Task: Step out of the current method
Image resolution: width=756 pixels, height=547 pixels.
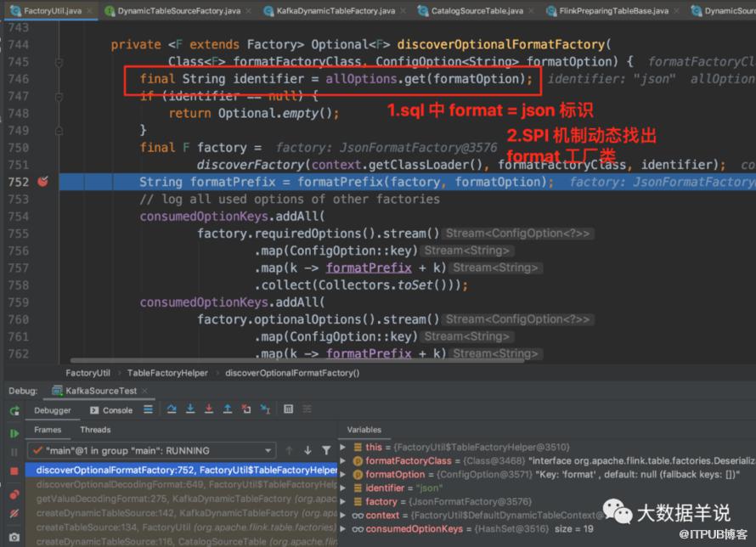Action: click(x=228, y=409)
